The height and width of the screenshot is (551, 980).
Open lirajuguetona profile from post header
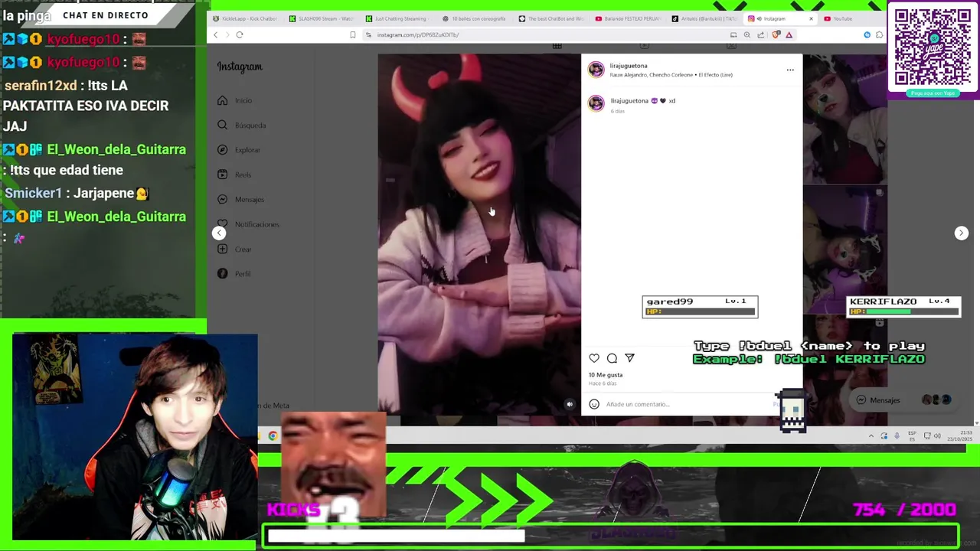629,66
